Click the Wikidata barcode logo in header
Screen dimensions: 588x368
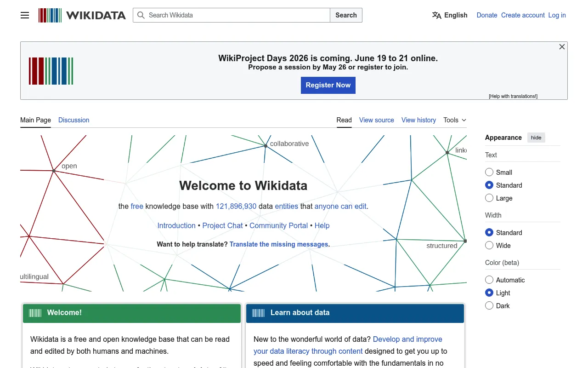[50, 15]
